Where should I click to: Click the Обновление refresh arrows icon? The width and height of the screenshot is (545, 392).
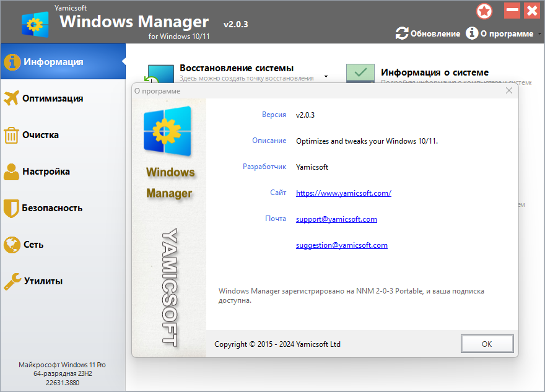(402, 33)
